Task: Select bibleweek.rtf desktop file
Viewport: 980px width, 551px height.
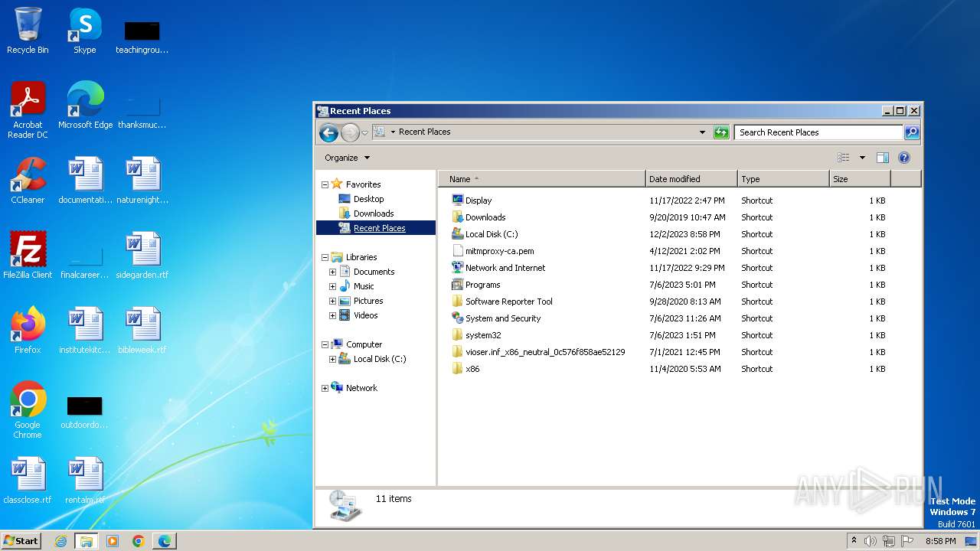Action: (142, 331)
